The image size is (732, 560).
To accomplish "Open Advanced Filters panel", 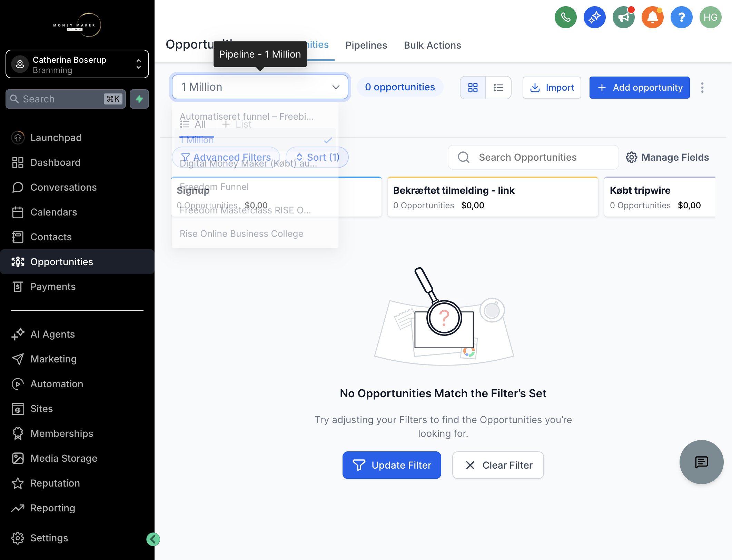I will [x=226, y=157].
